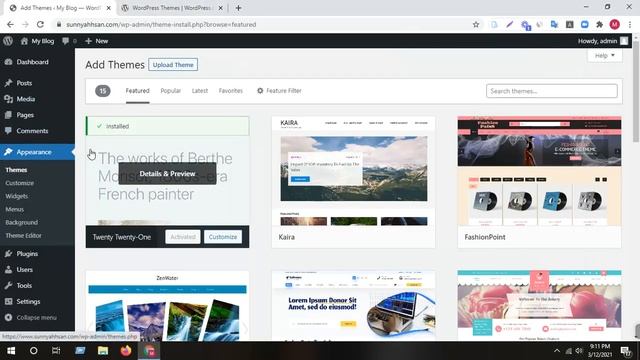Open My Blog site home icon
Image resolution: width=640 pixels, height=360 pixels.
24,41
